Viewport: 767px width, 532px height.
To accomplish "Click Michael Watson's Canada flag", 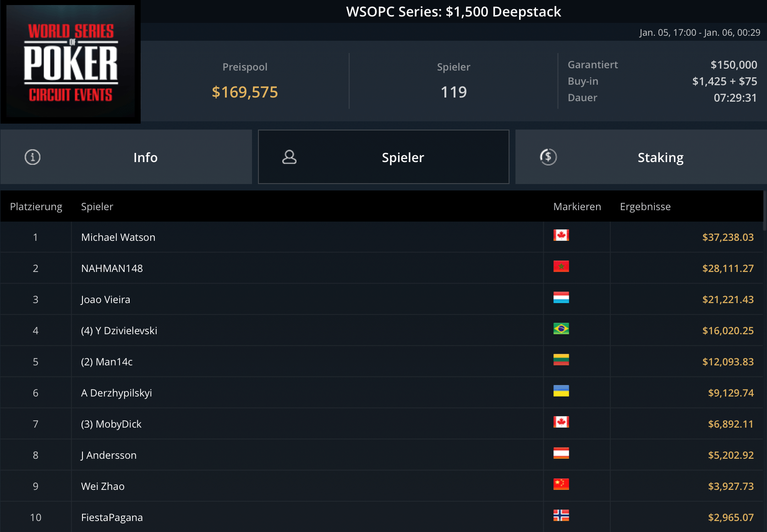I will point(561,235).
